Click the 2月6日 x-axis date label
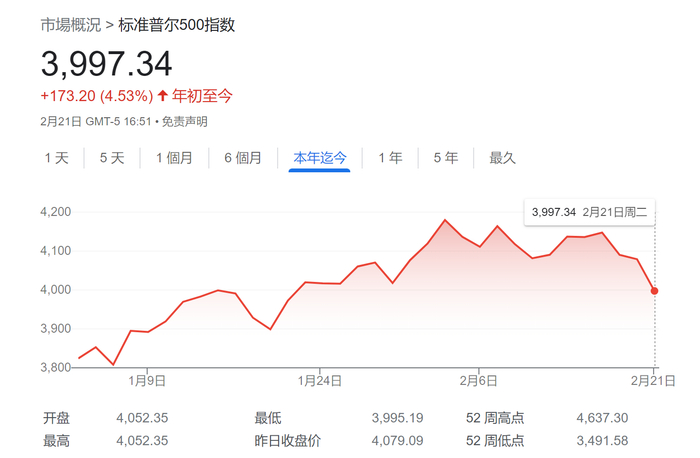700x458 pixels. 479,381
